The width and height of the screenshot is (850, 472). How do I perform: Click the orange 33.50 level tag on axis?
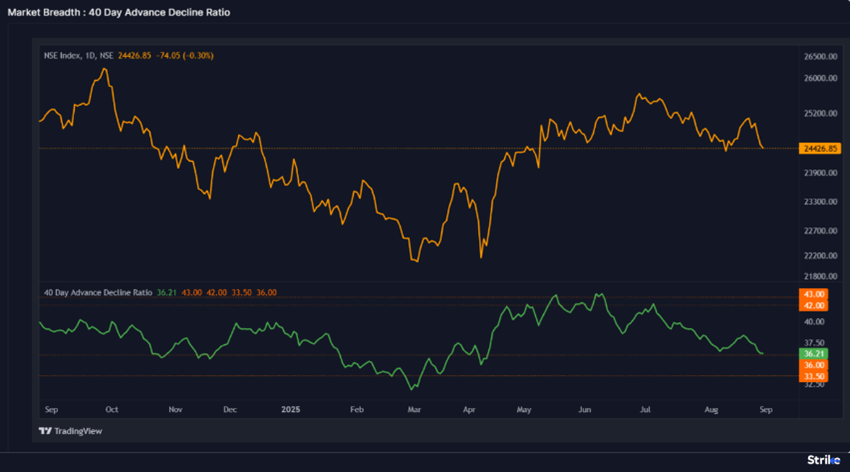point(812,376)
